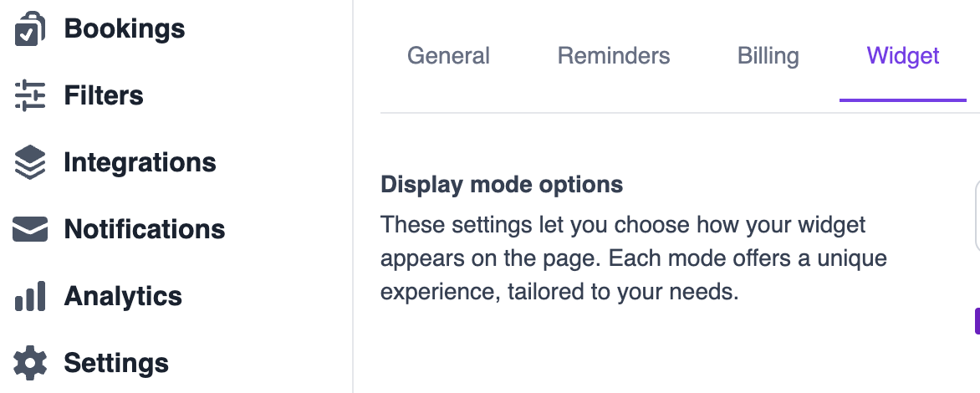Click the Bookings clipboard icon

pyautogui.click(x=30, y=29)
